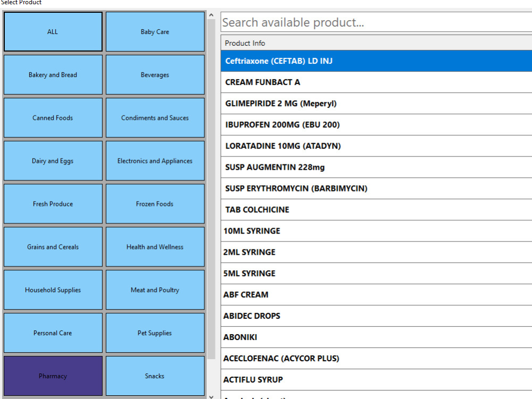532x399 pixels.
Task: Select the 2ML SYRINGE product
Action: (x=376, y=252)
